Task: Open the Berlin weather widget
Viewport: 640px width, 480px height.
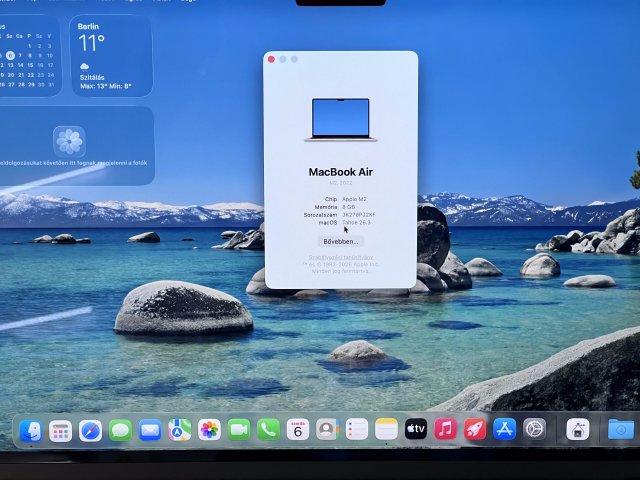Action: click(111, 56)
